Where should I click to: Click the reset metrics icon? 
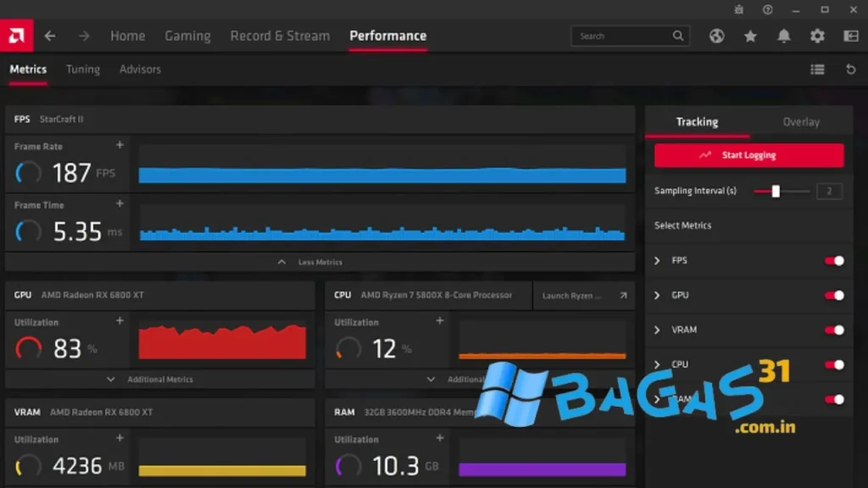[x=851, y=69]
